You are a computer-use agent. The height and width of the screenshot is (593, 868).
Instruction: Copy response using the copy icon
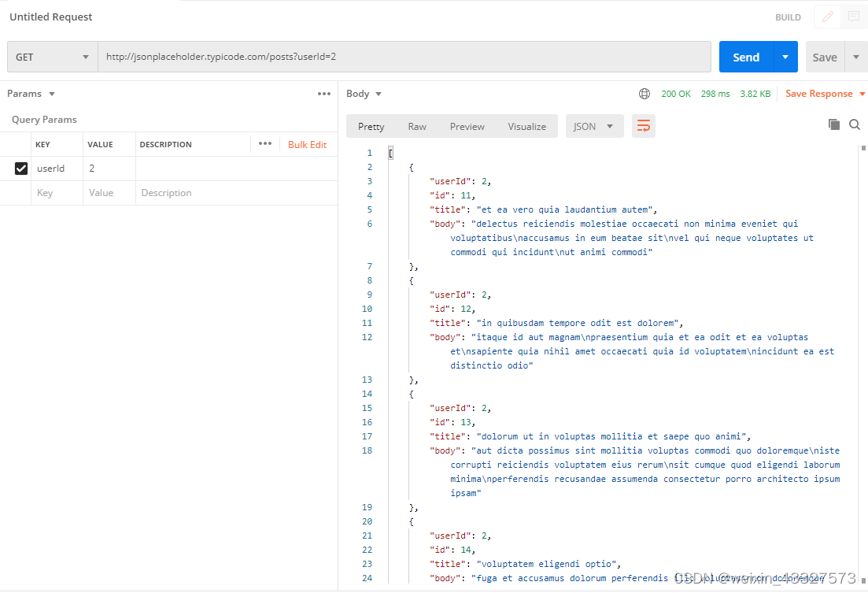(833, 124)
